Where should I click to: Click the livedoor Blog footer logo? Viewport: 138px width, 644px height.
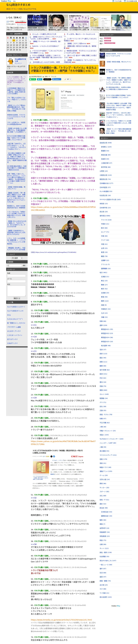pyautogui.click(x=116, y=606)
